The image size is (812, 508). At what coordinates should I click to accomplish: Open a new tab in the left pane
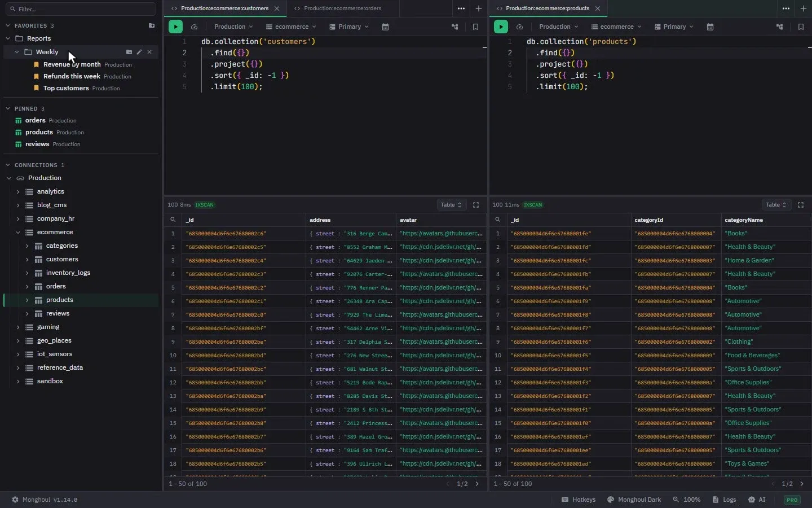[478, 8]
